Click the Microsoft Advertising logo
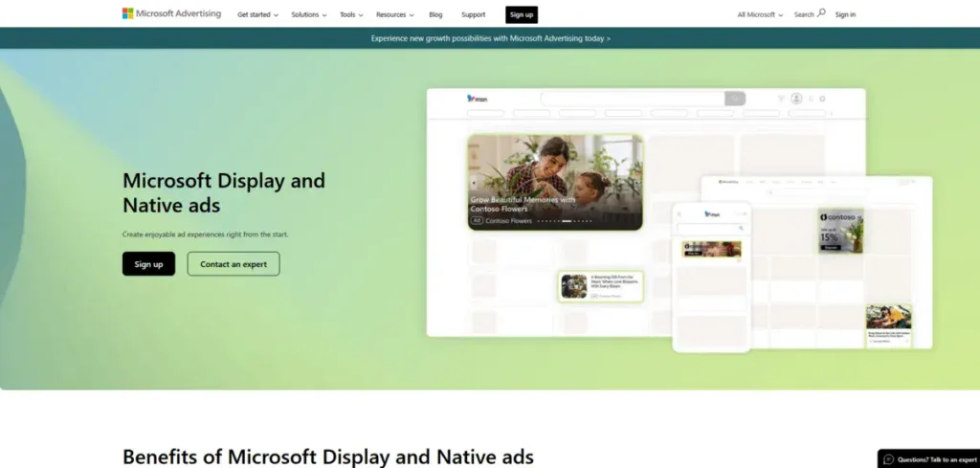980x468 pixels. point(171,13)
